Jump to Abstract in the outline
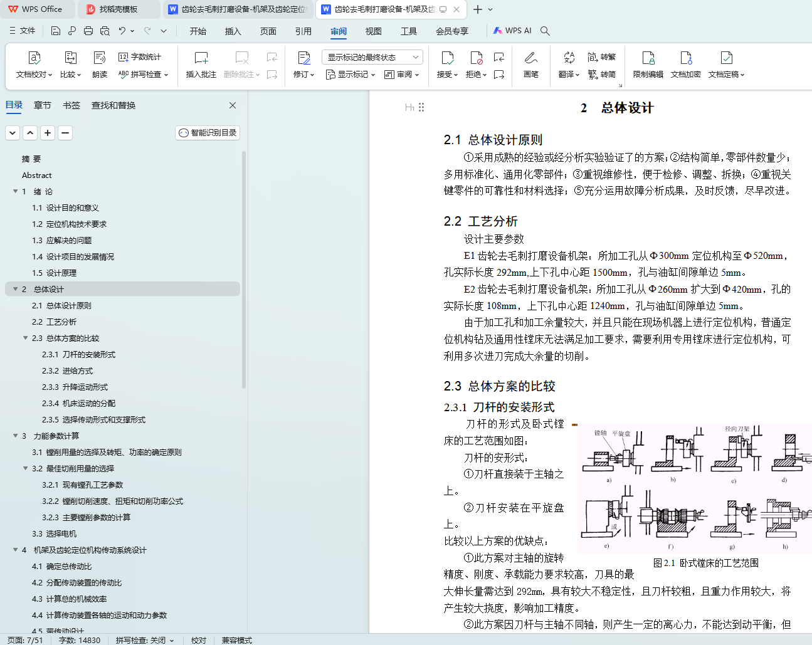 pos(37,176)
